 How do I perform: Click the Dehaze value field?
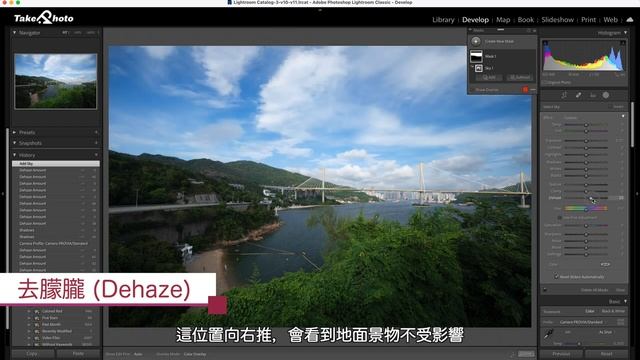[621, 198]
